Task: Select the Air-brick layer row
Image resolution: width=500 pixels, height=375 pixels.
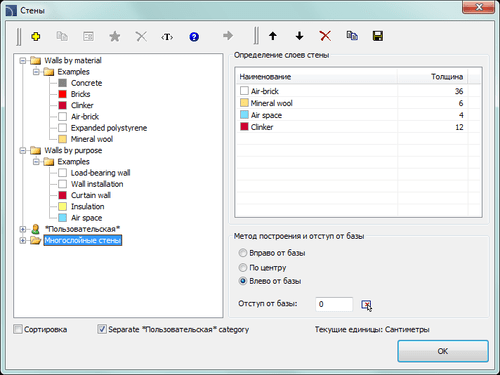Action: pyautogui.click(x=358, y=91)
